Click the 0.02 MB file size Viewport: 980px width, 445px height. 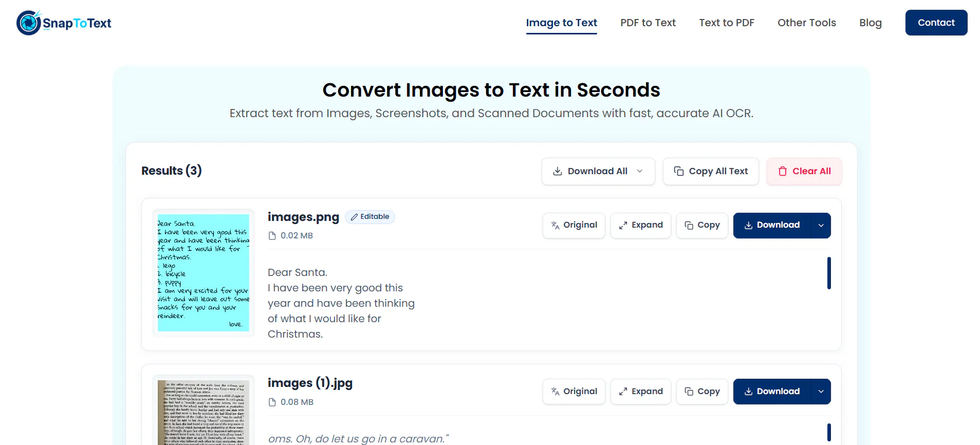[x=297, y=235]
